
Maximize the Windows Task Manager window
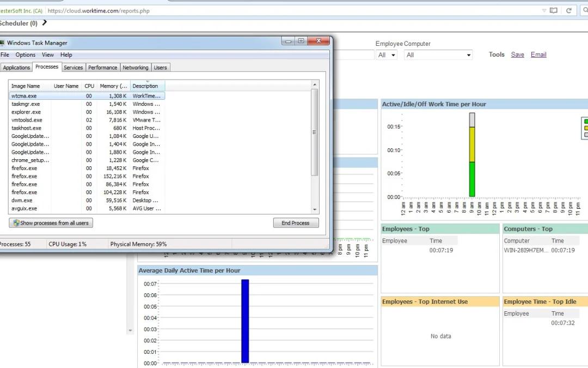[301, 40]
